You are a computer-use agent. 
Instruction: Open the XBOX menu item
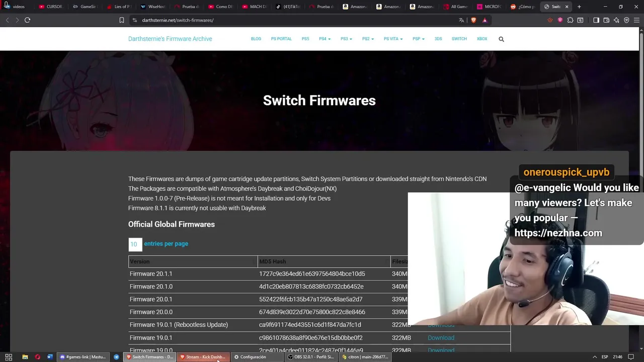pyautogui.click(x=482, y=39)
